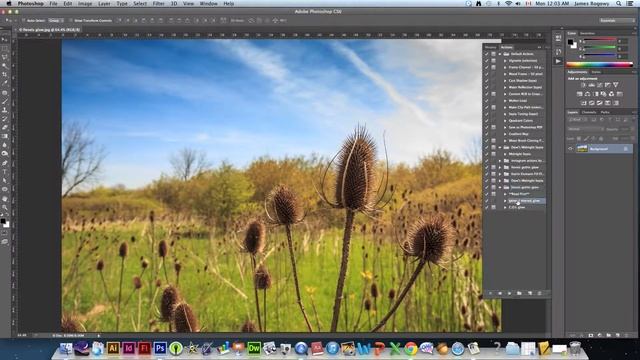Click the stop button in Actions panel footer

click(x=490, y=293)
